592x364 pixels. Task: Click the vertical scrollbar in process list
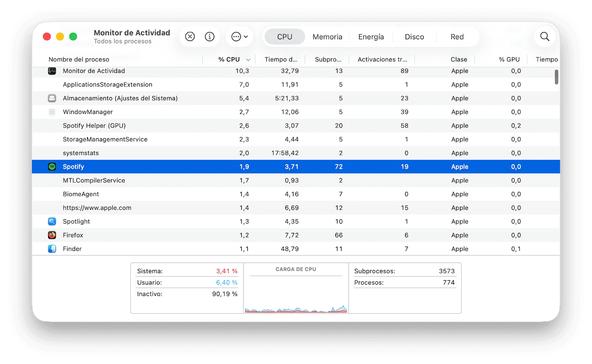[x=556, y=77]
